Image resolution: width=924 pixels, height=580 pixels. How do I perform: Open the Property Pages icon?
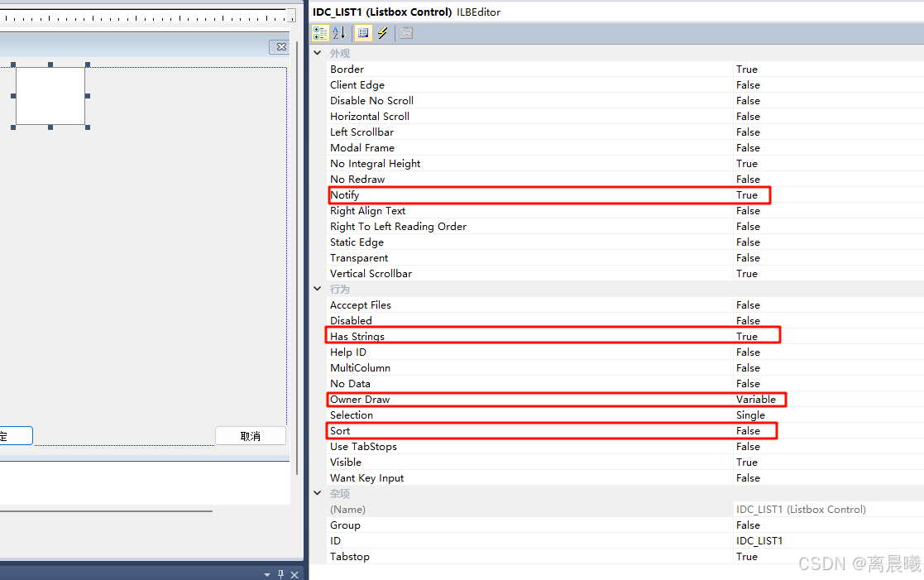coord(405,33)
